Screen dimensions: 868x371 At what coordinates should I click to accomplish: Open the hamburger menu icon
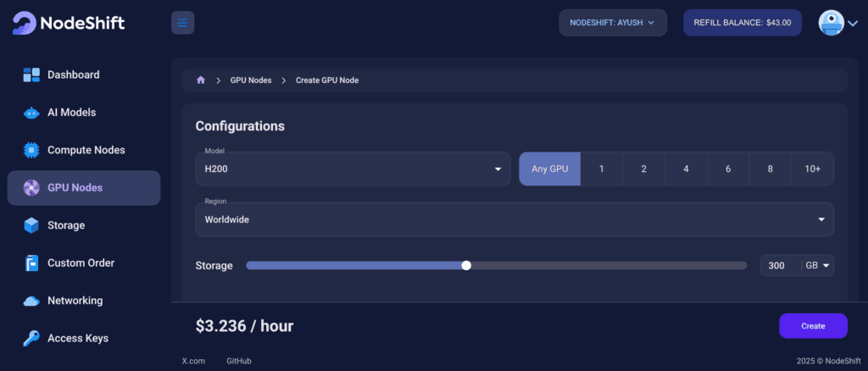(x=182, y=23)
